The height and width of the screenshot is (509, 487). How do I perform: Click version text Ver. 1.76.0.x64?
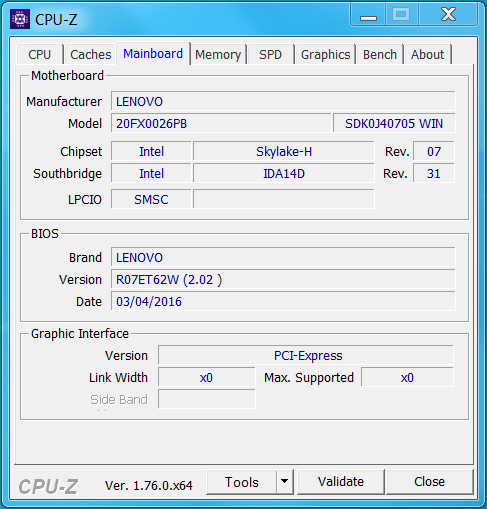click(x=149, y=485)
